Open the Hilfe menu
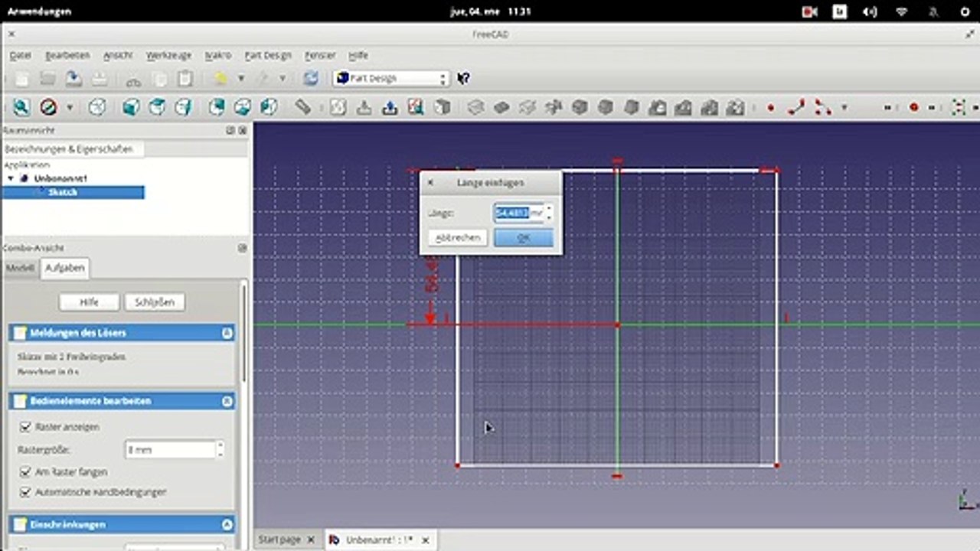Screen dimensions: 980x551 coord(358,55)
